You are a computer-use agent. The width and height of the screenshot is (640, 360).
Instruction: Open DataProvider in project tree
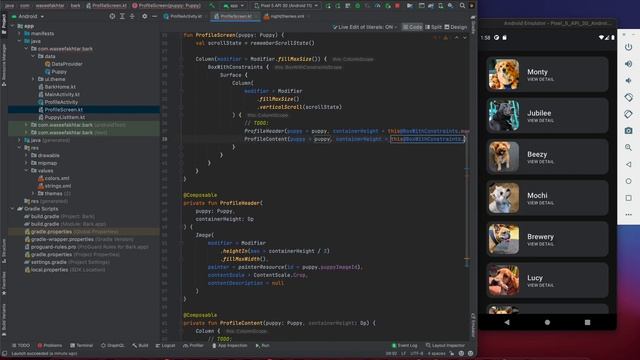pyautogui.click(x=64, y=64)
